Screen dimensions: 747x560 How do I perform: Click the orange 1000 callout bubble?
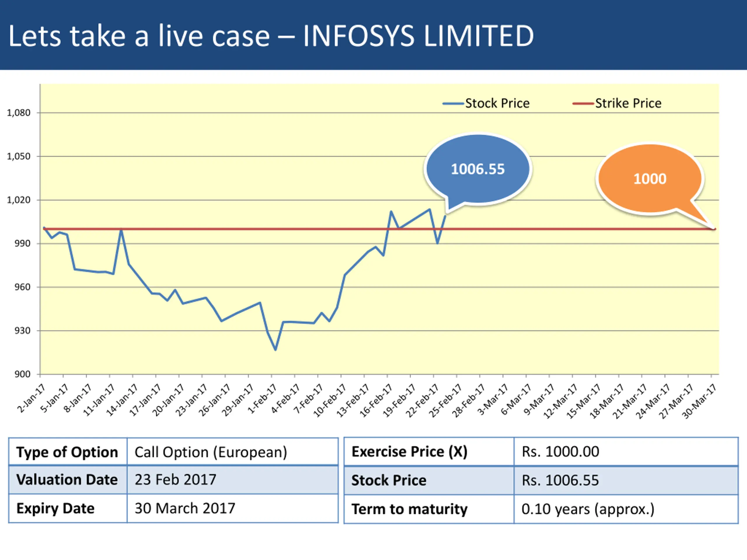coord(650,178)
